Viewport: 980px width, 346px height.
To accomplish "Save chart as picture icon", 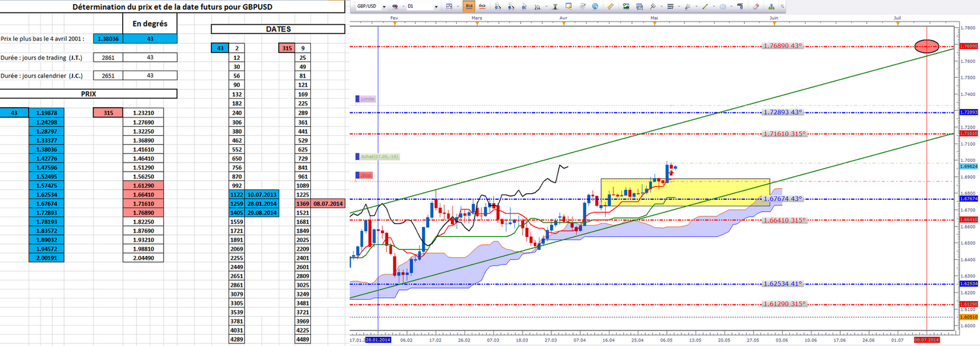I will click(x=627, y=6).
